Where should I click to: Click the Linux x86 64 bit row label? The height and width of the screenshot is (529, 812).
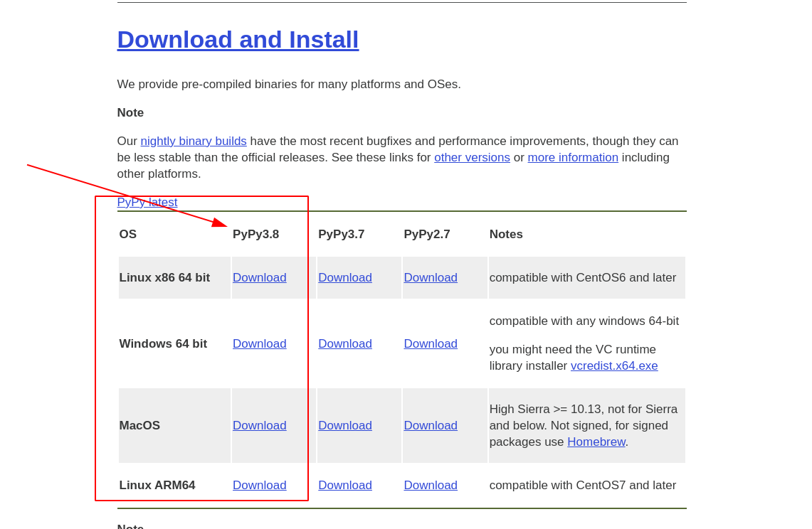(164, 278)
